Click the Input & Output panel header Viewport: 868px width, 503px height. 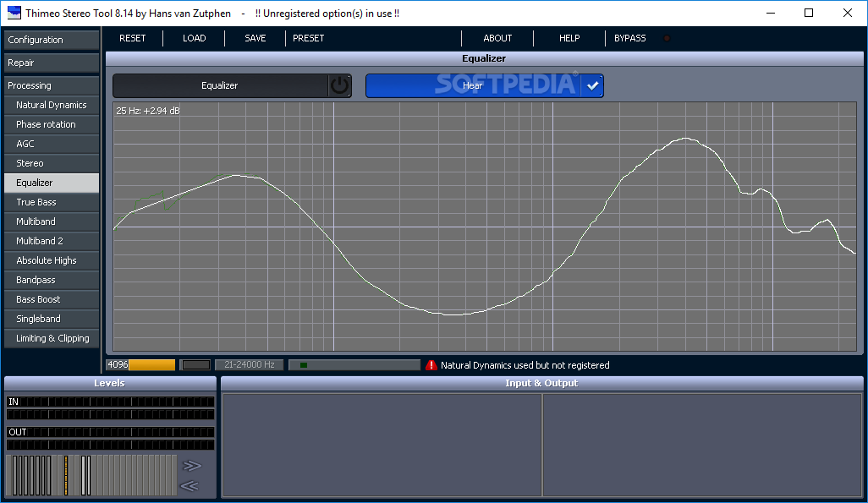click(541, 383)
